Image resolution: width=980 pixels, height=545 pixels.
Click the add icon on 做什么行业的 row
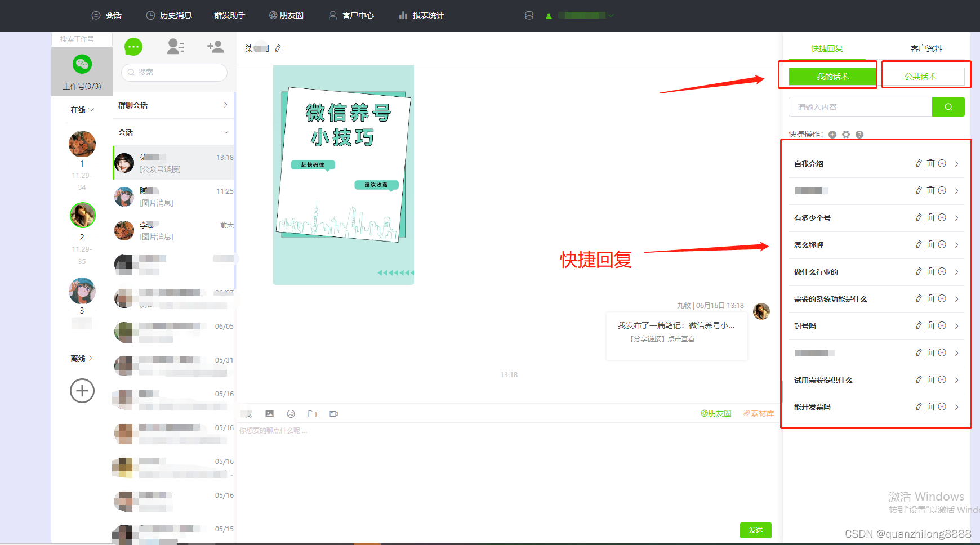942,271
